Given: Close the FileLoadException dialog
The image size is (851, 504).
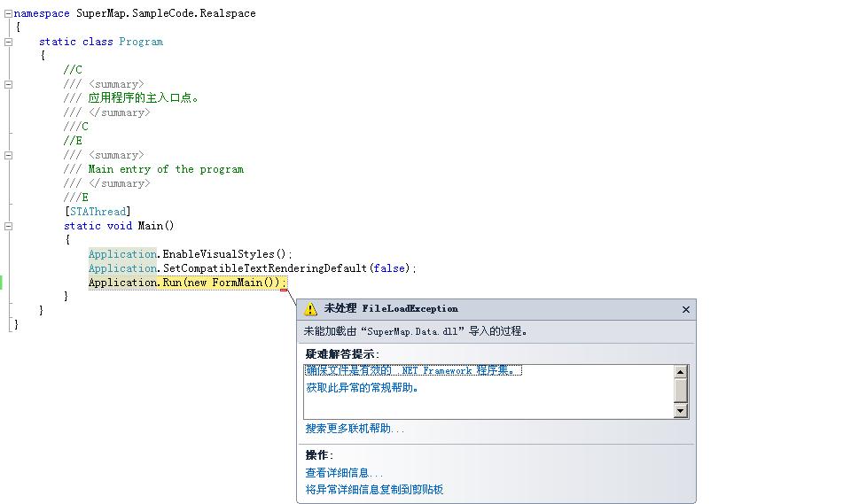Looking at the screenshot, I should click(x=686, y=309).
